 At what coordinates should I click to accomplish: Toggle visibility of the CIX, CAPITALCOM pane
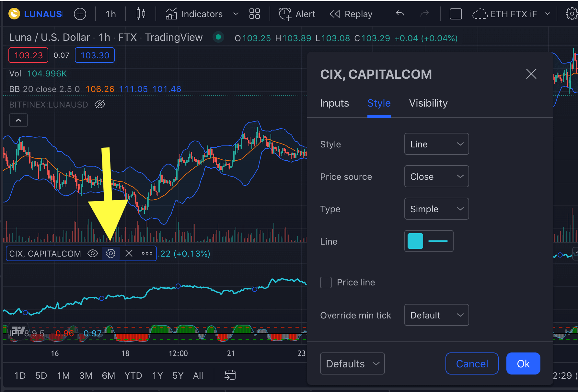point(93,253)
